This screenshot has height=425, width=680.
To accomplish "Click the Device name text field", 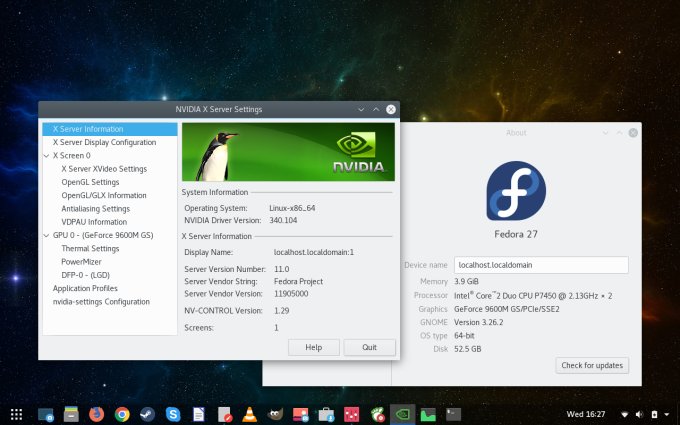I will point(540,265).
